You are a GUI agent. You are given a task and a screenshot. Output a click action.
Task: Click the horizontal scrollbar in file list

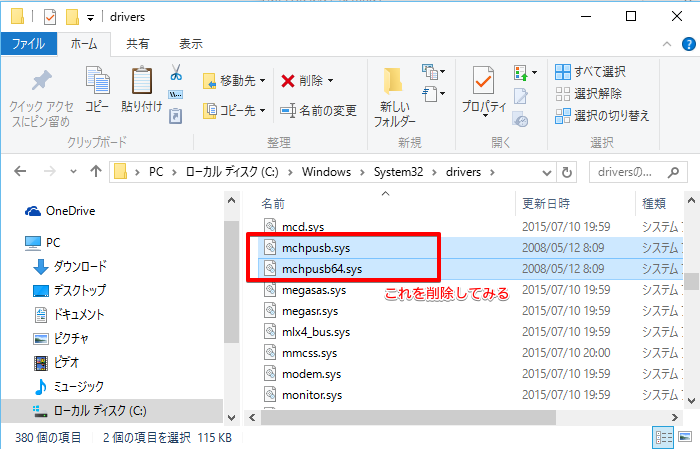click(x=408, y=418)
